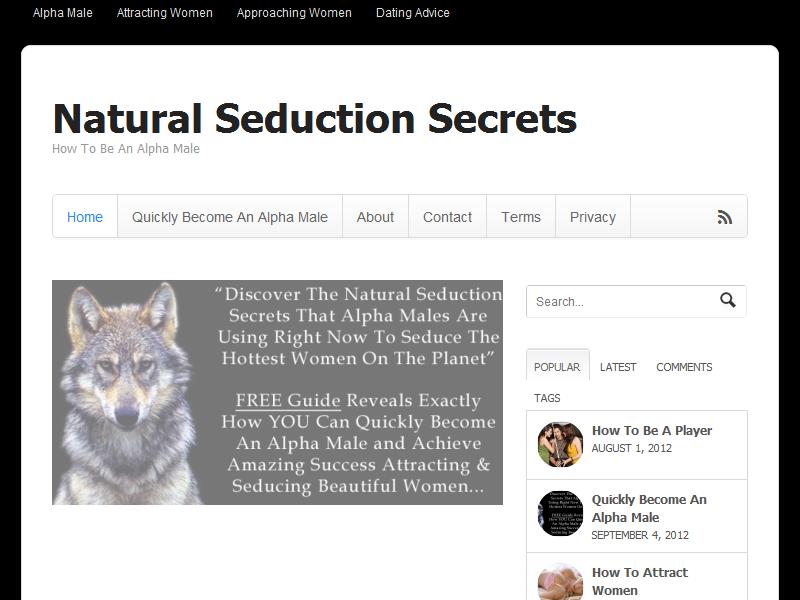This screenshot has height=600, width=800.
Task: Open the How To Be A Player thumbnail
Action: click(x=560, y=444)
